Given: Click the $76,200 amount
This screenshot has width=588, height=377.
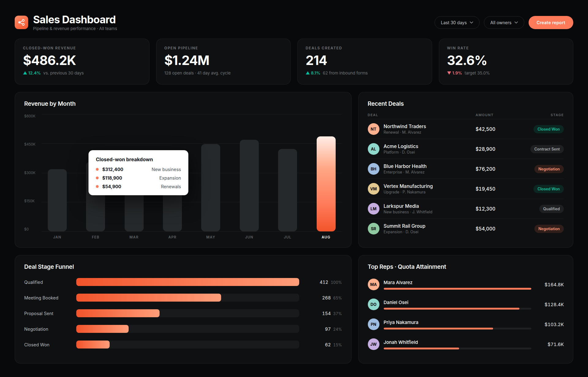Looking at the screenshot, I should tap(485, 169).
